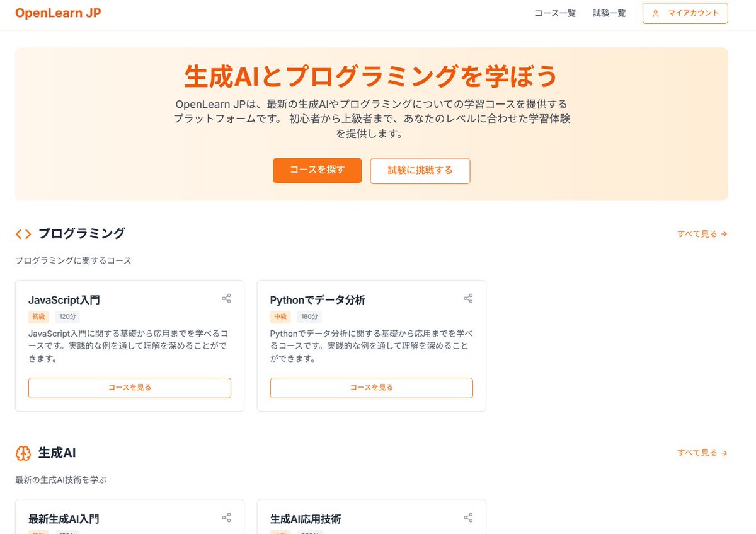Click the person icon inside the マイアカウント button
Image resolution: width=756 pixels, height=534 pixels.
(x=656, y=13)
